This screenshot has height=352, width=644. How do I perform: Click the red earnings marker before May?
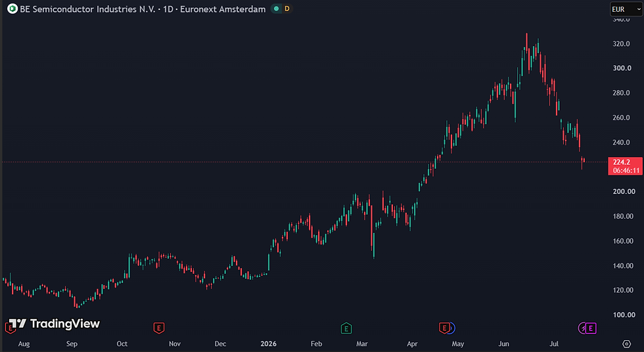point(444,328)
